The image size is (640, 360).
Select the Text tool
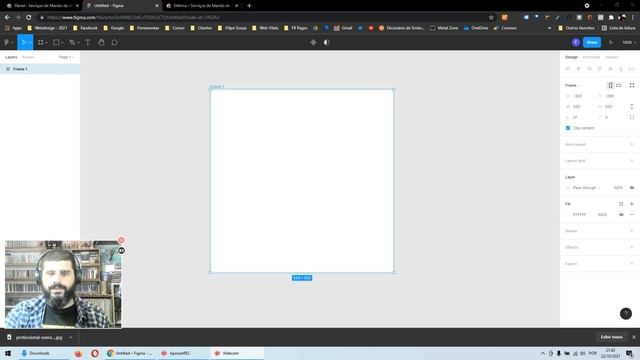click(x=87, y=42)
